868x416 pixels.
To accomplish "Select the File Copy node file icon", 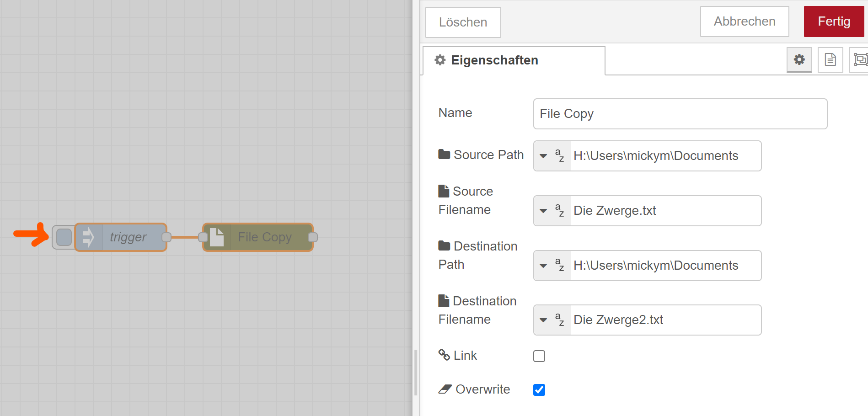I will 217,237.
